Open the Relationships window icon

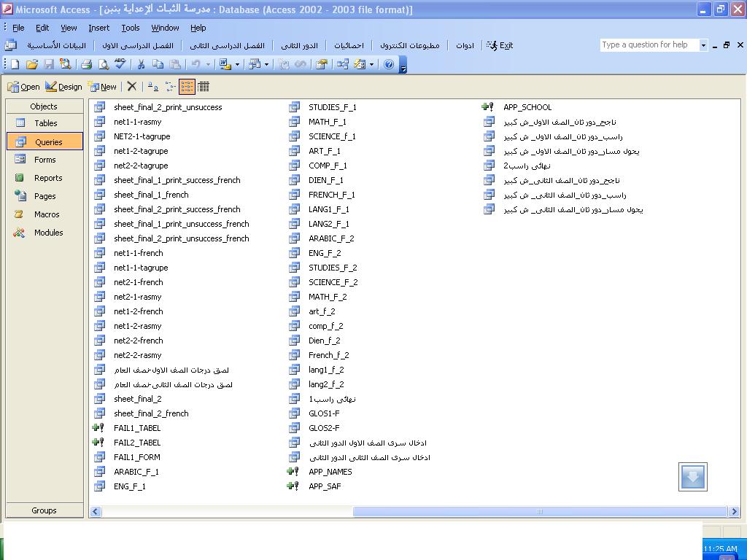pyautogui.click(x=342, y=64)
